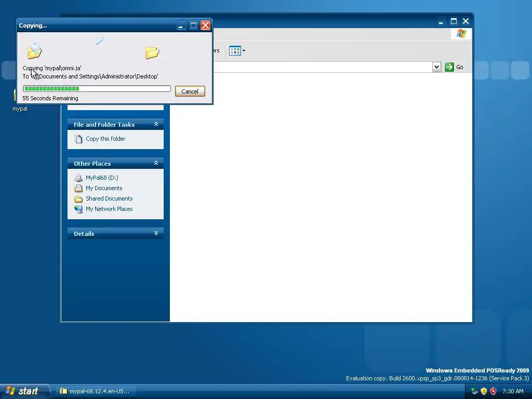Click the copy progress bar
The height and width of the screenshot is (399, 532).
(97, 88)
